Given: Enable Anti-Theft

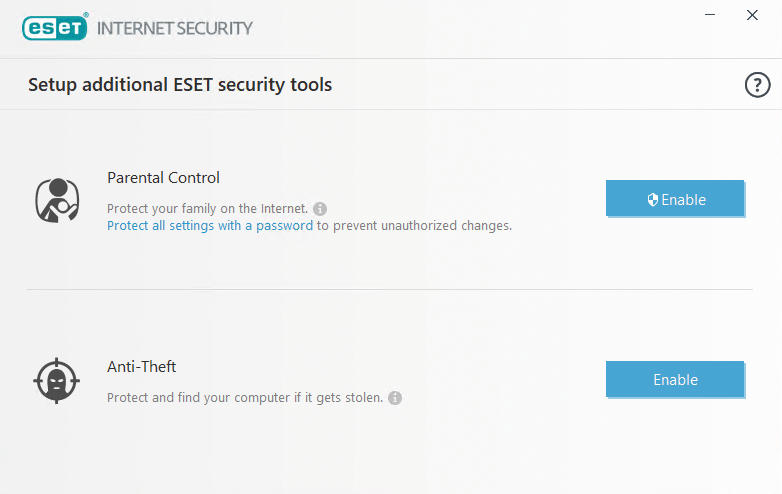Looking at the screenshot, I should pos(675,379).
